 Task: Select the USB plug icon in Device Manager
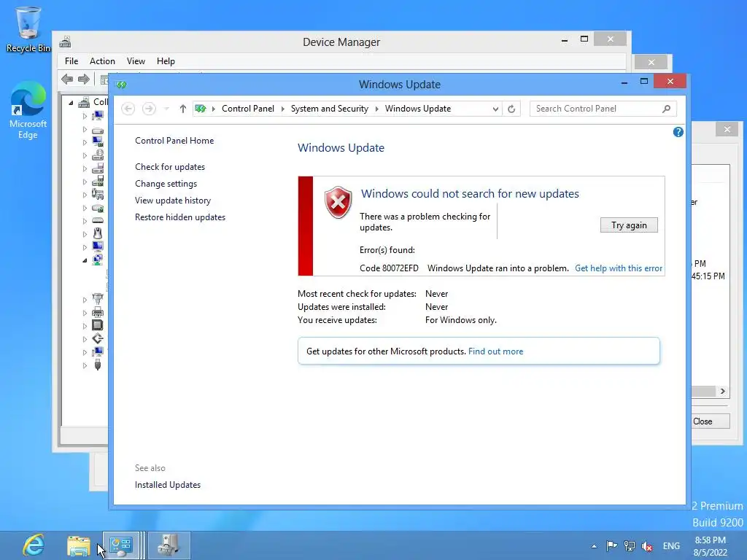[98, 365]
